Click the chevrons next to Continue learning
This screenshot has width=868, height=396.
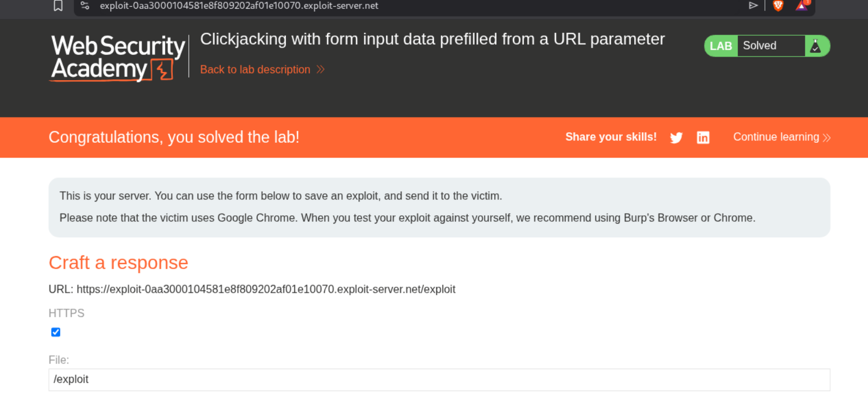click(827, 138)
